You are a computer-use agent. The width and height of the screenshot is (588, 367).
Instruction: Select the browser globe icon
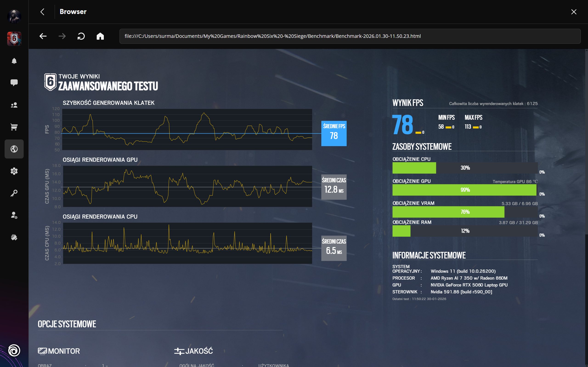[x=14, y=149]
